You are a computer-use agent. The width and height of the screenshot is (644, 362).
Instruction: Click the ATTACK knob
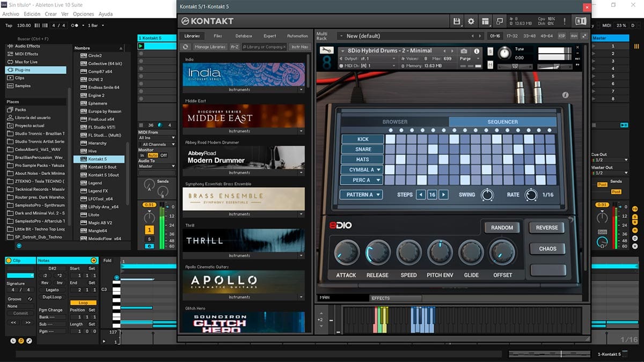point(346,253)
